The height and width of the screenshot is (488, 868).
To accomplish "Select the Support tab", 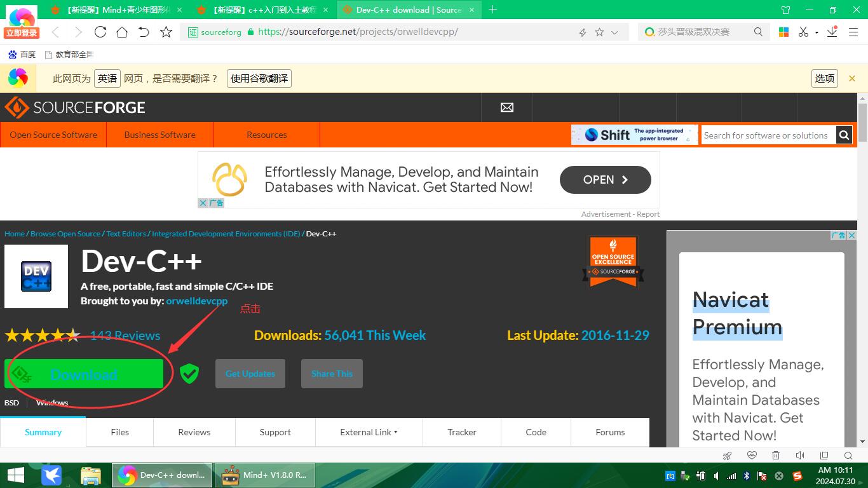I will pos(275,432).
